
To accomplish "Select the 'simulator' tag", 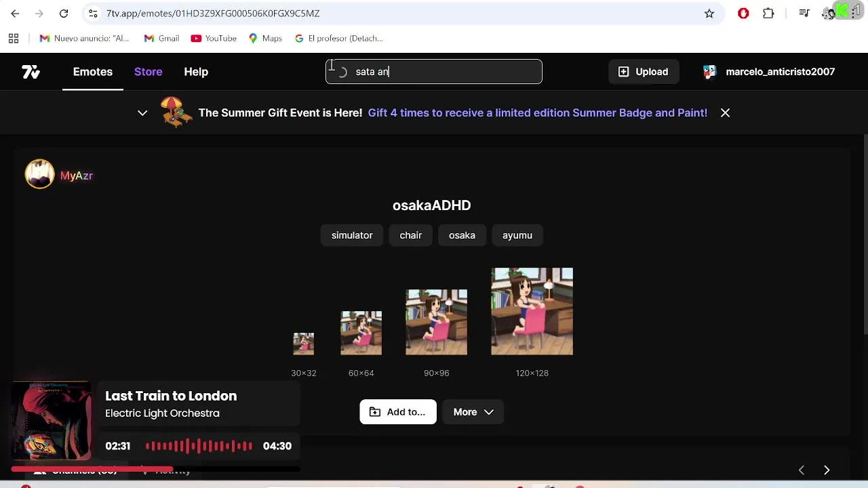I will [x=352, y=235].
